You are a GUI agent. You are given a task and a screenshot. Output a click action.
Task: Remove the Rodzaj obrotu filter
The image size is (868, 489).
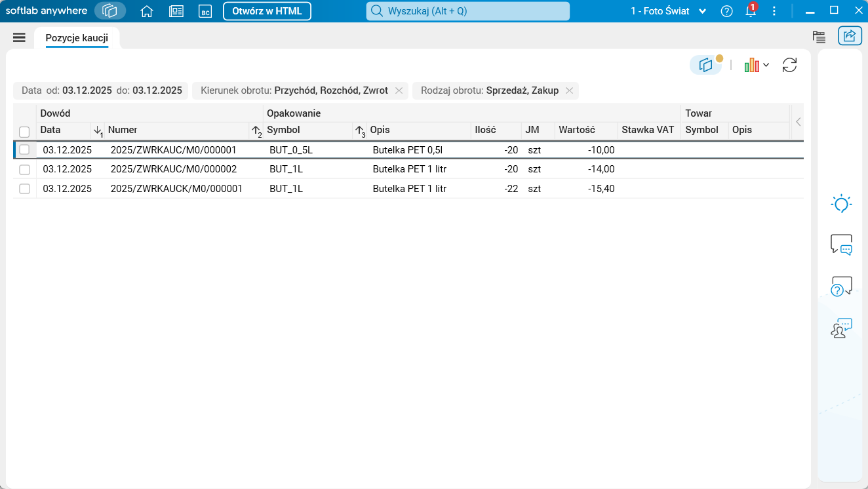point(569,90)
